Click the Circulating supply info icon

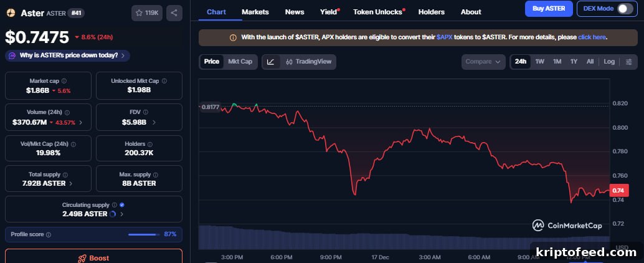115,205
